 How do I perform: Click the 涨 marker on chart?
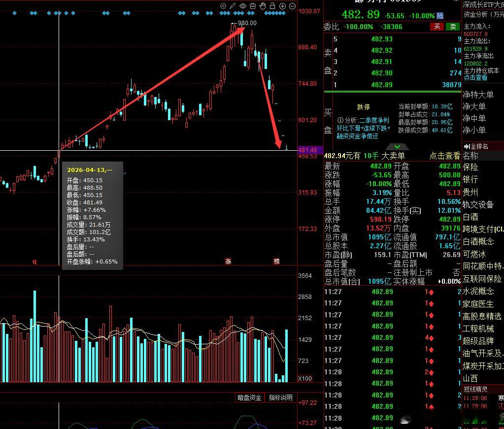(x=228, y=261)
